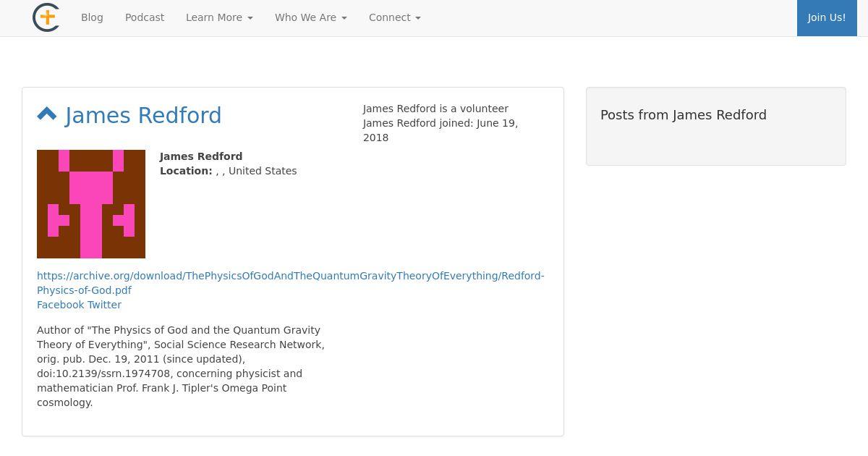Collapse profile using the chevron-up icon
Screen dimensions: 868x456
(x=47, y=114)
